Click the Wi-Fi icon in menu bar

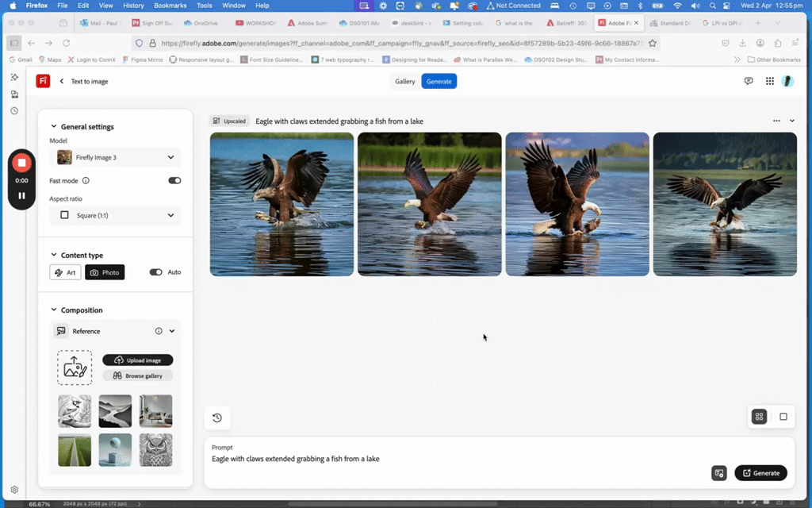coord(677,6)
